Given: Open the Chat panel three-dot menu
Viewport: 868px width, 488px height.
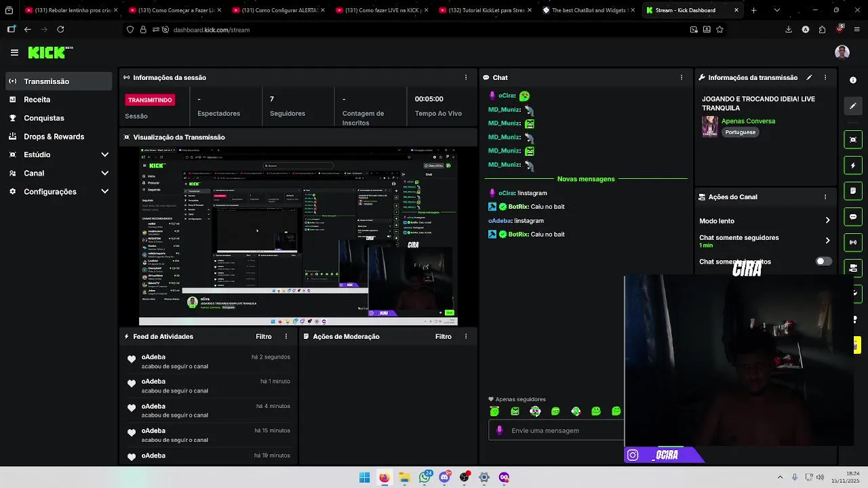Looking at the screenshot, I should pos(682,77).
